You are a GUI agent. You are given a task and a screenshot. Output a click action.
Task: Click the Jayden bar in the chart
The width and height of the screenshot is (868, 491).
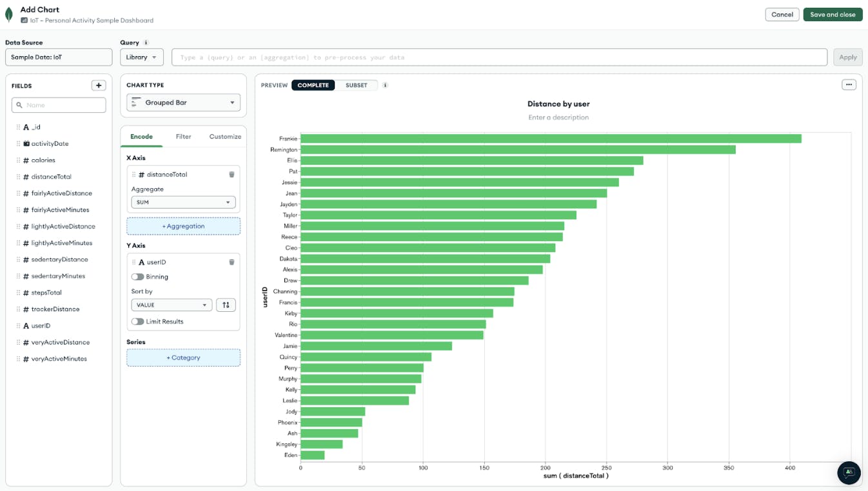point(448,204)
